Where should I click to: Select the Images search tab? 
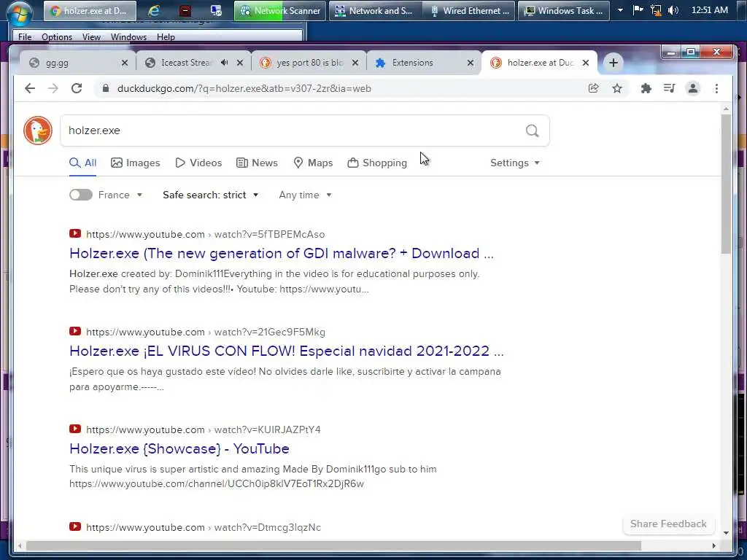(x=135, y=163)
